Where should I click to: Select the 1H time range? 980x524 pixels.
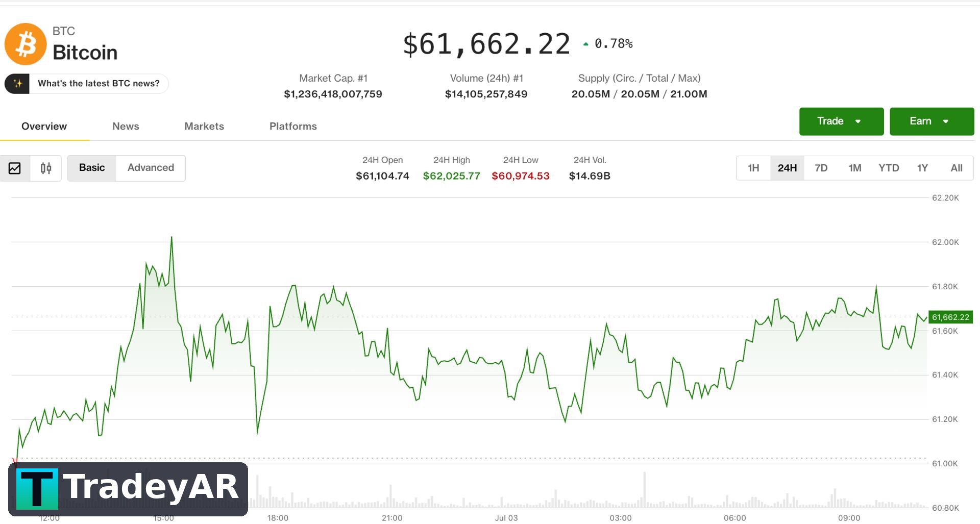[753, 168]
